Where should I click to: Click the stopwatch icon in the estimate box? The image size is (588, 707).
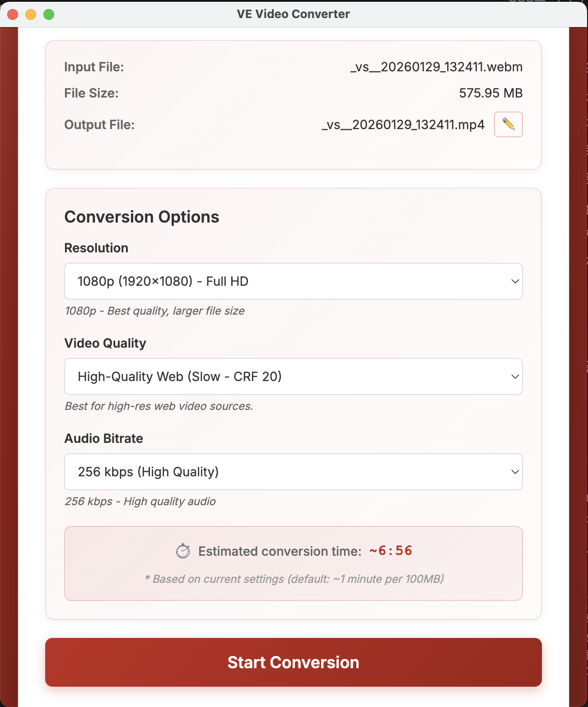click(x=183, y=551)
